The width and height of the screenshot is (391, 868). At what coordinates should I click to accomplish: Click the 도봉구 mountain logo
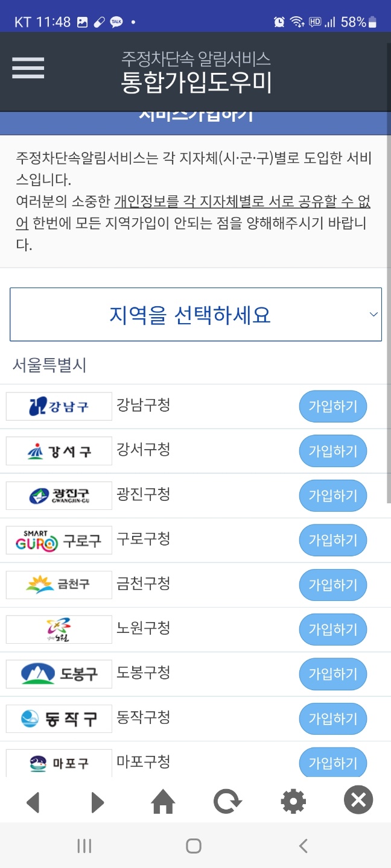point(59,673)
